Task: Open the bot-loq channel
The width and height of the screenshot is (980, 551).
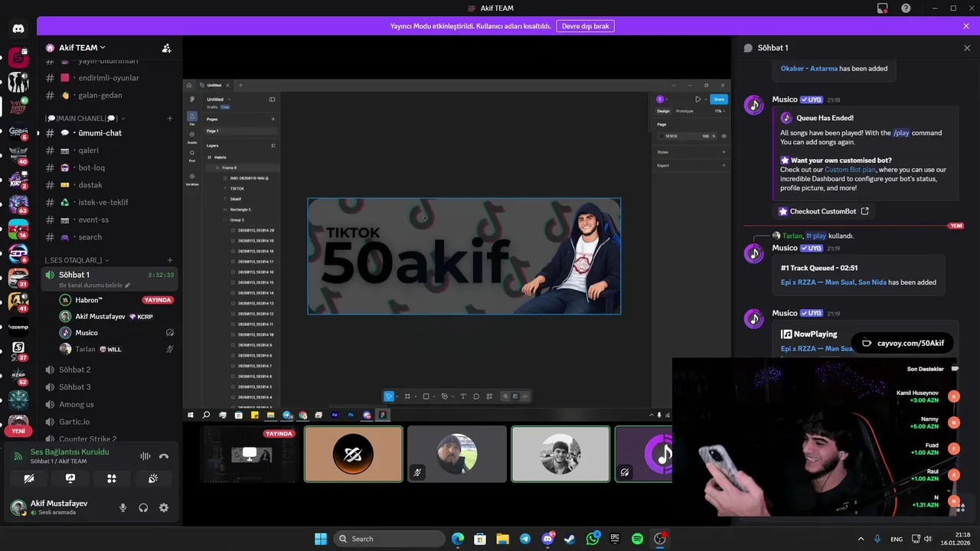Action: click(x=109, y=168)
